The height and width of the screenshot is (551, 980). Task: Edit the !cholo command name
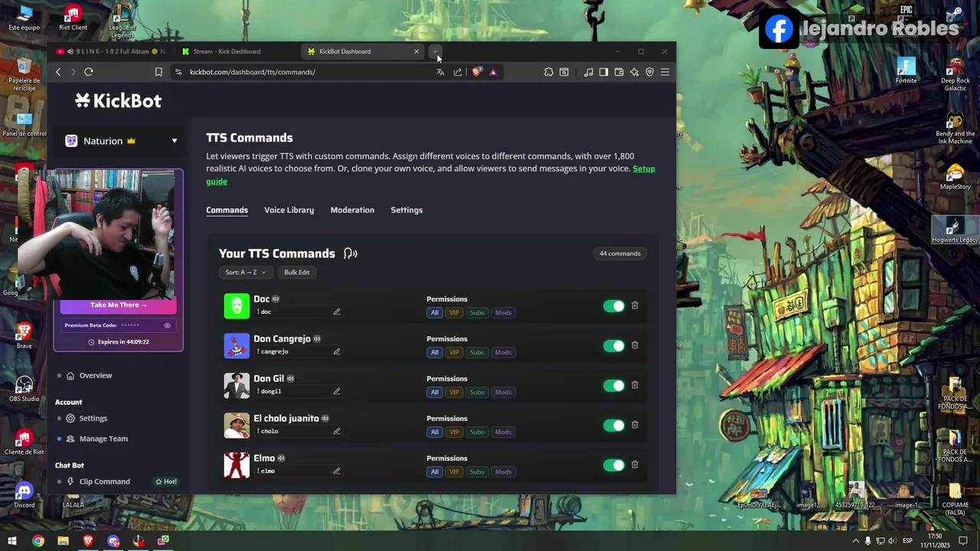click(336, 431)
